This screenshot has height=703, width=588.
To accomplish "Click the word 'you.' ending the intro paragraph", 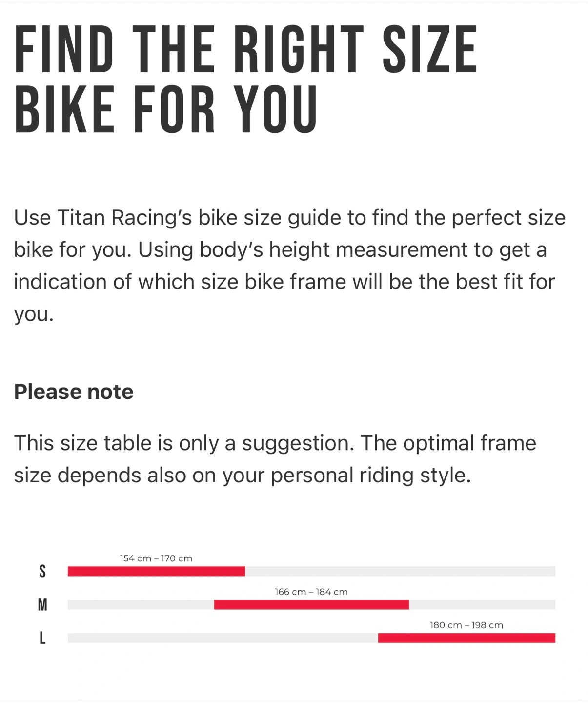I will coord(34,314).
